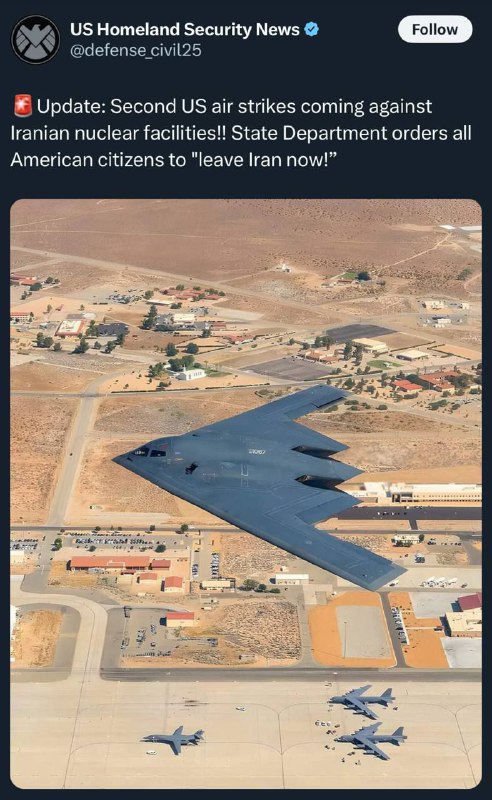This screenshot has width=492, height=800.
Task: Click the B-2 bomber's cockpit windows
Action: click(x=149, y=452)
